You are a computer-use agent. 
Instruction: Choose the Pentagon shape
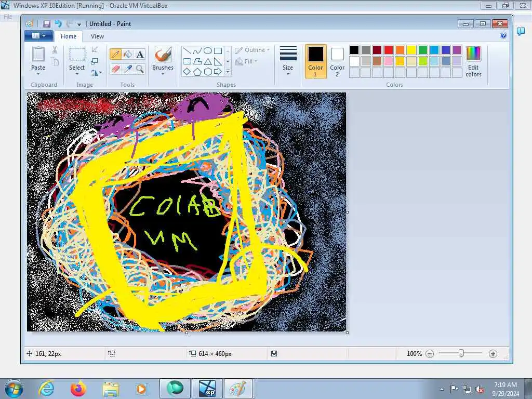click(197, 72)
